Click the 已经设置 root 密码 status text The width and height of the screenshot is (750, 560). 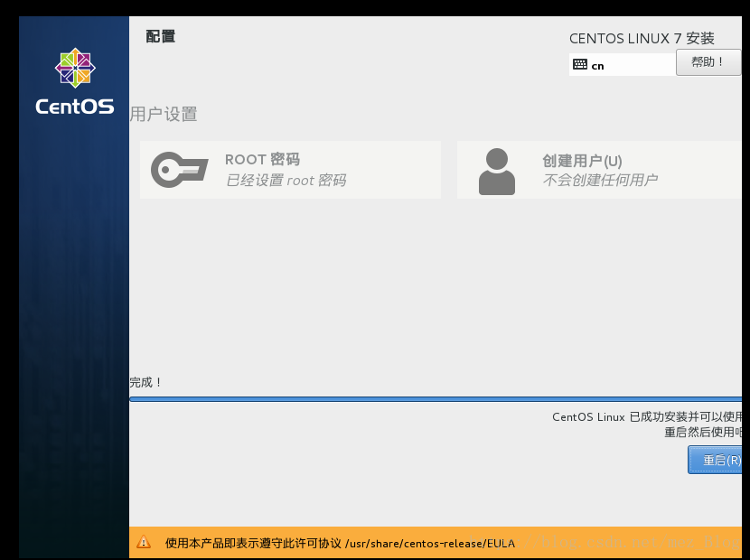285,180
